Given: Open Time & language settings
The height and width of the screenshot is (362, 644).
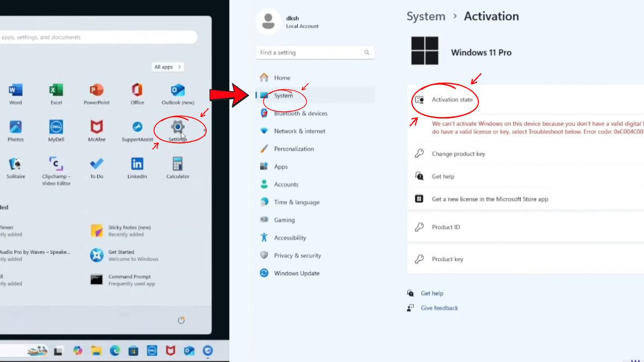Looking at the screenshot, I should point(315,202).
